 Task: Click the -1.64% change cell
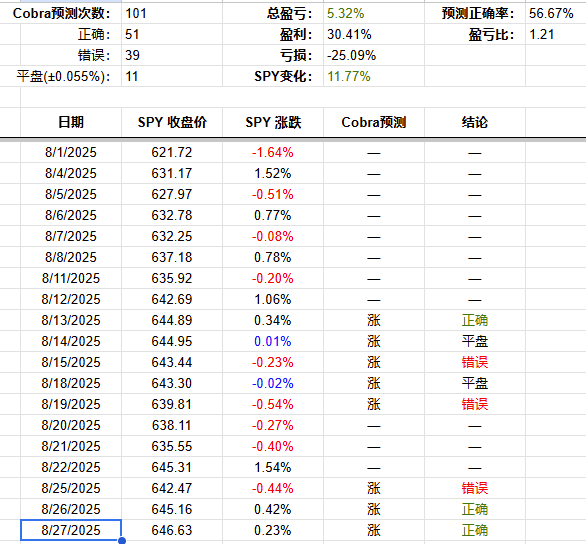tap(273, 152)
